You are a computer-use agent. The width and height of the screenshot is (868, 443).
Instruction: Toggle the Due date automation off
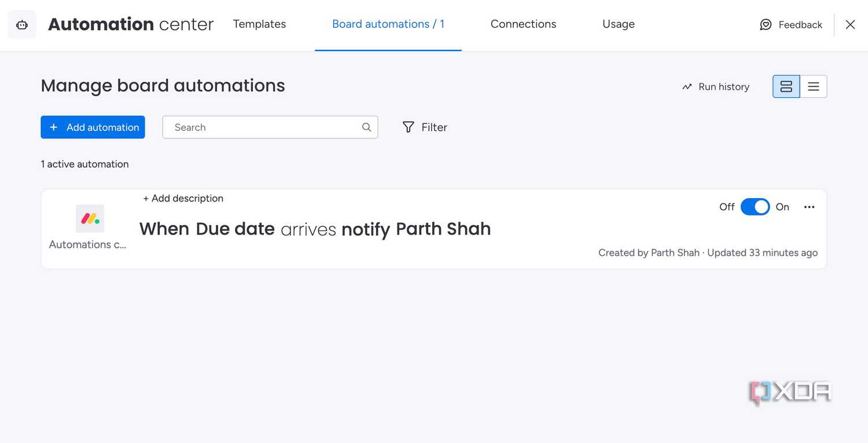[755, 207]
